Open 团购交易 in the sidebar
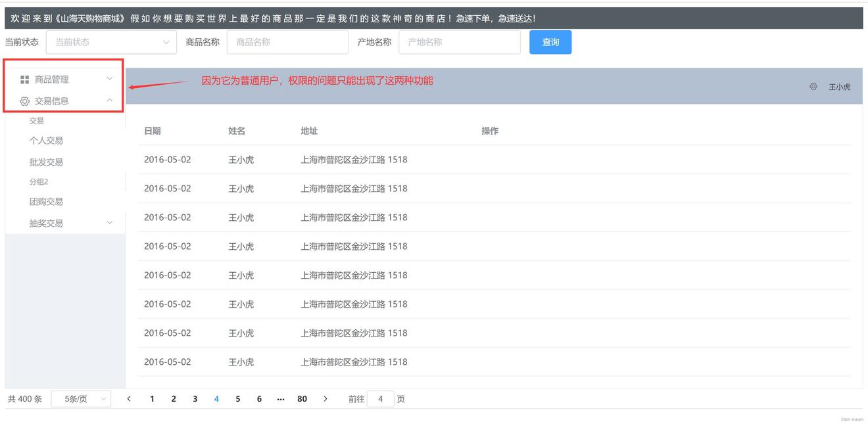 pyautogui.click(x=46, y=202)
